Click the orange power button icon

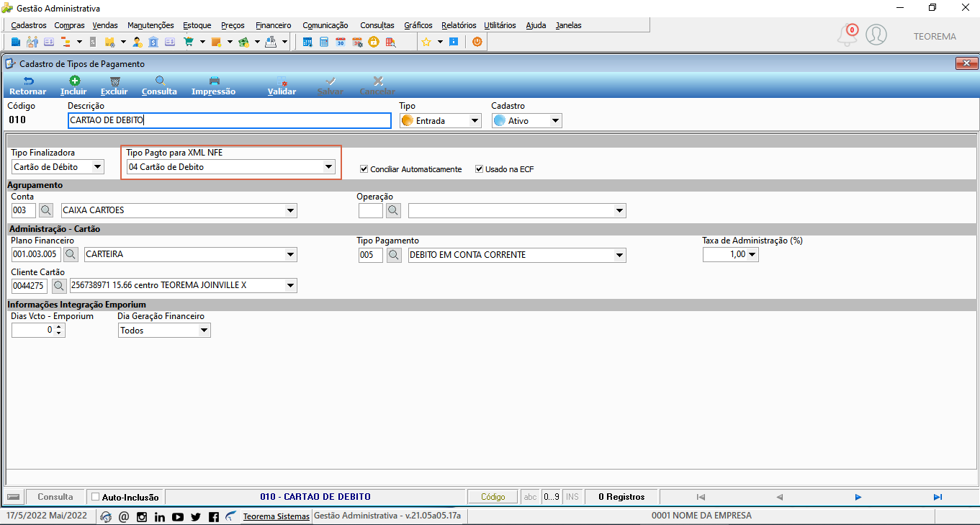[x=477, y=42]
